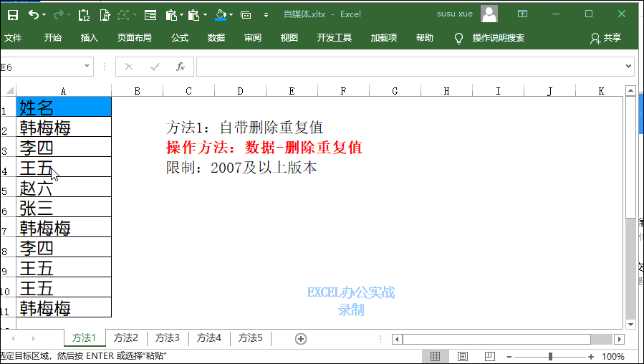This screenshot has width=644, height=364.
Task: Select cell 韩梅梅 in row 11
Action: click(x=64, y=307)
